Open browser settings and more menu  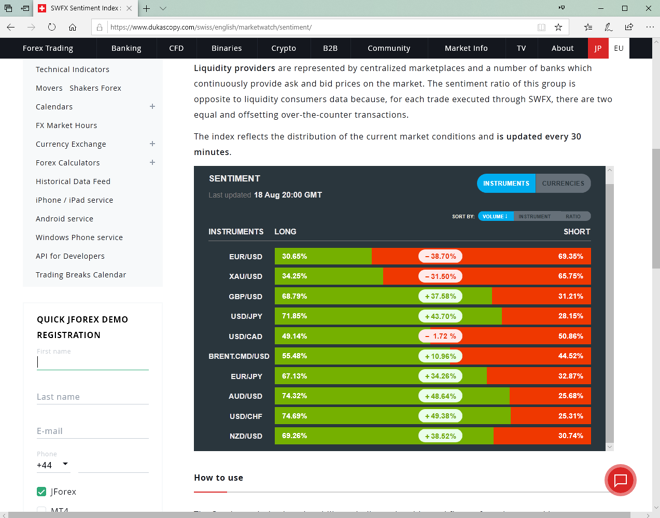tap(649, 27)
